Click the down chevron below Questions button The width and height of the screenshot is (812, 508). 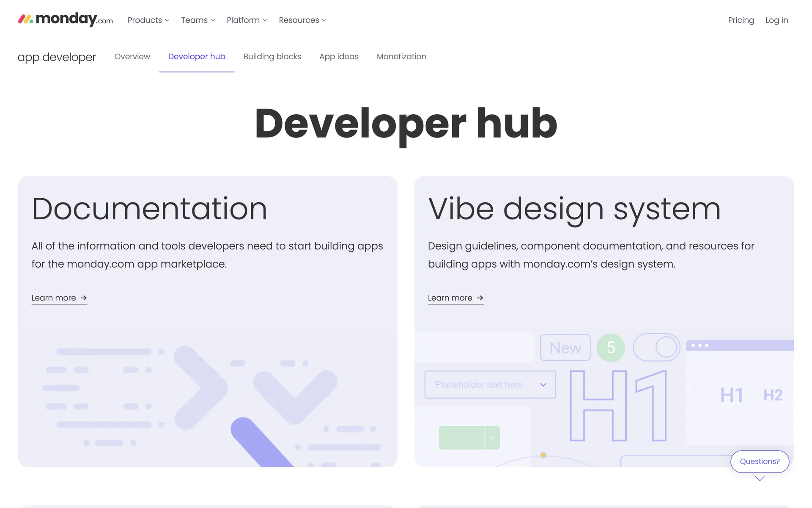pyautogui.click(x=760, y=479)
